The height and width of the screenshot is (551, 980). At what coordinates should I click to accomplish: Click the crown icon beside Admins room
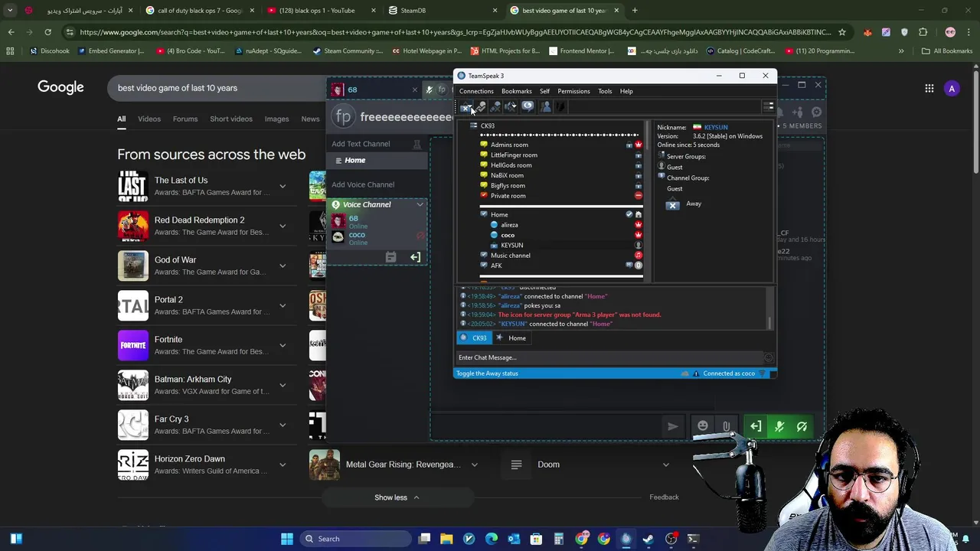(x=639, y=145)
